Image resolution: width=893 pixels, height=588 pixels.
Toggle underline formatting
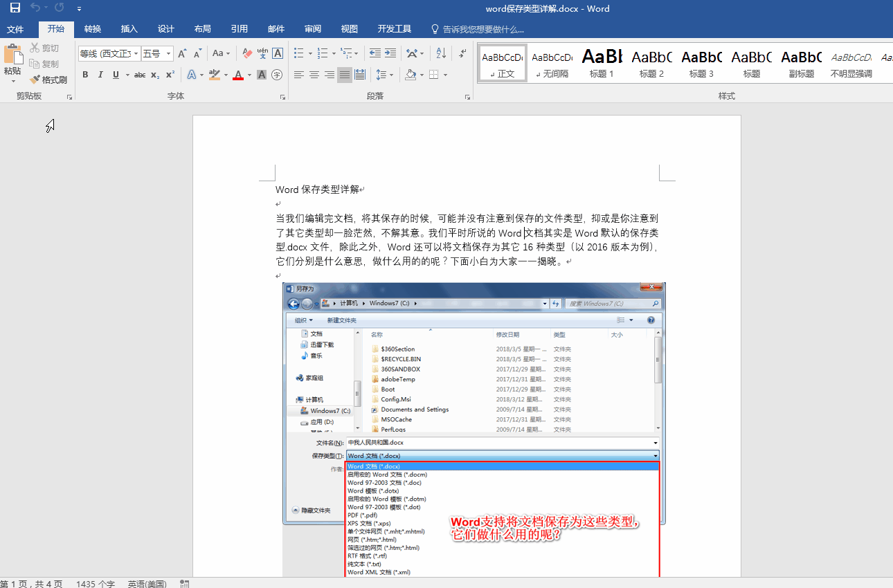(116, 75)
